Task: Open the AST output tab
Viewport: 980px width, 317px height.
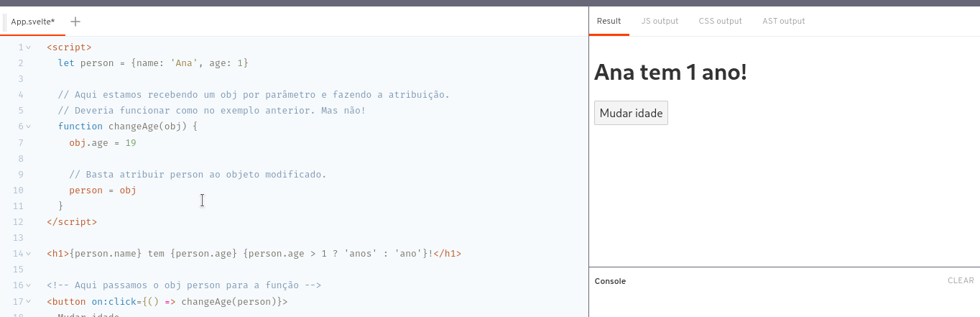Action: [x=784, y=21]
